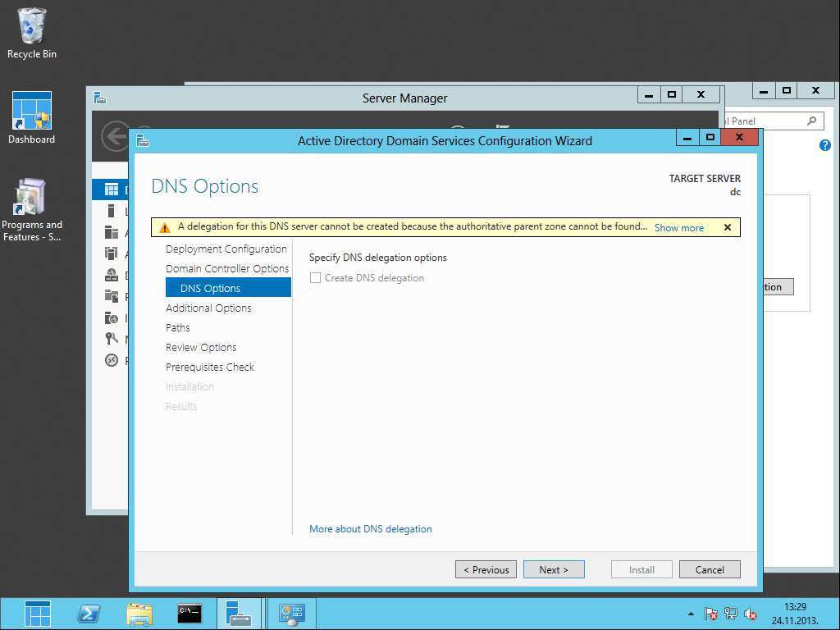Click the warning message text in banner
The image size is (840, 630).
click(413, 226)
